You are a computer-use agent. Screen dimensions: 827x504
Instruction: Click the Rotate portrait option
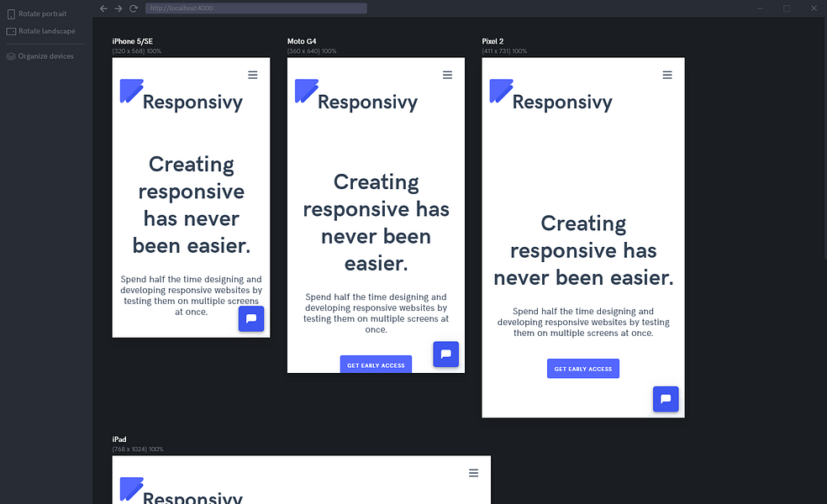pyautogui.click(x=37, y=13)
